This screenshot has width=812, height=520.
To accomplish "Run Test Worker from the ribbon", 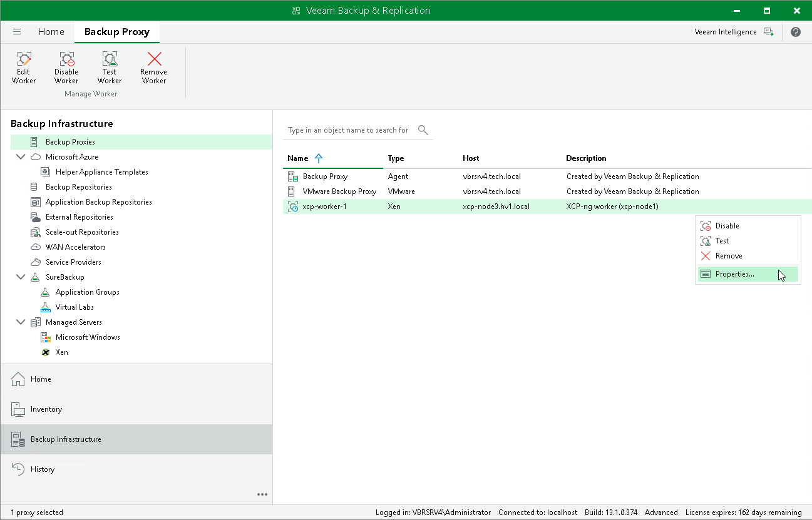I will [x=110, y=68].
